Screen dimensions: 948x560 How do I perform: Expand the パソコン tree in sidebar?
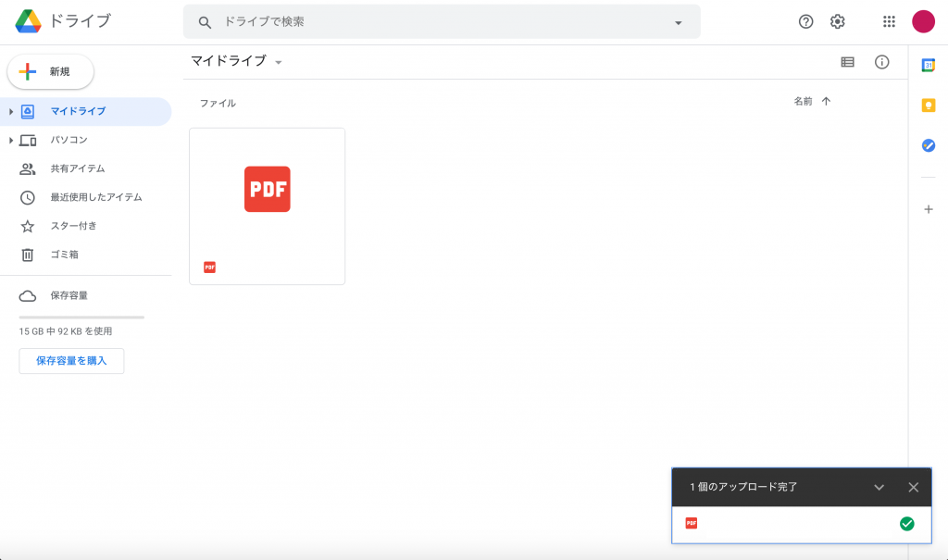pos(11,141)
